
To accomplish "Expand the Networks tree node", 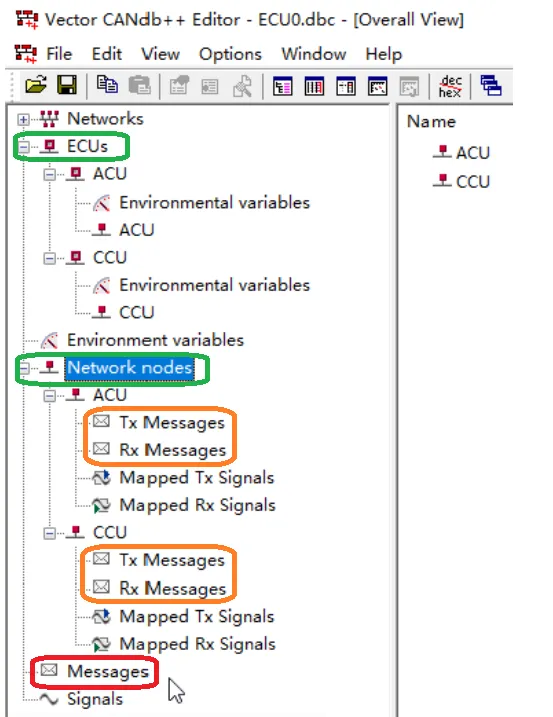I will pyautogui.click(x=23, y=120).
